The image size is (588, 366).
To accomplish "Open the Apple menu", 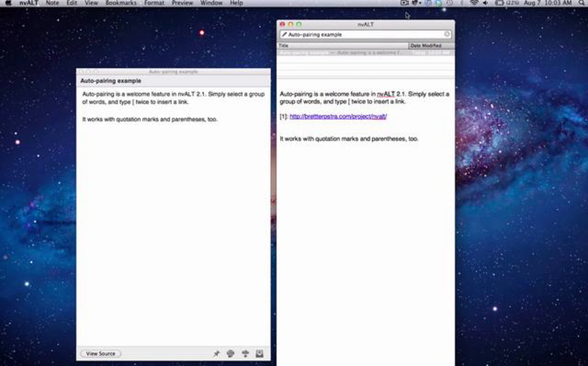I will tap(8, 3).
